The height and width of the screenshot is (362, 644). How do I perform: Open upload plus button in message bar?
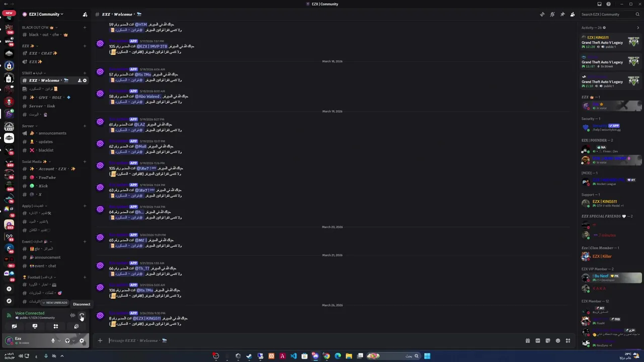(x=100, y=340)
